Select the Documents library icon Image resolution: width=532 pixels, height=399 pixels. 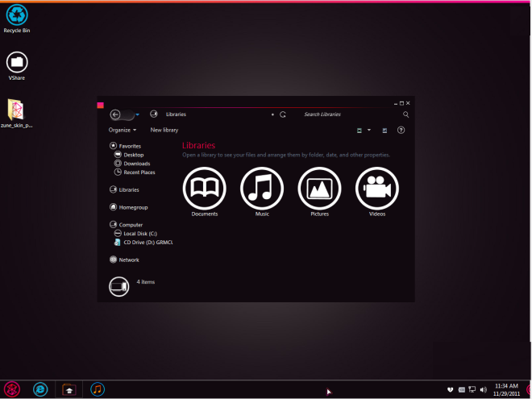205,189
